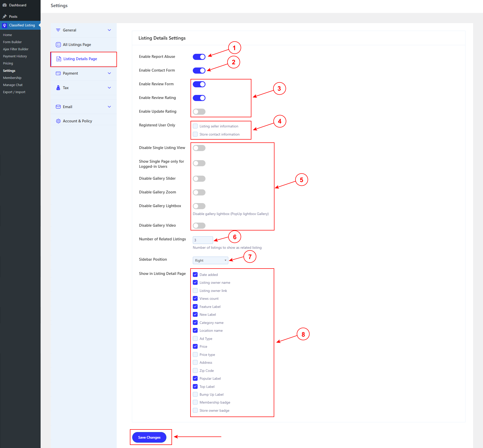Expand the Email settings chevron

109,107
